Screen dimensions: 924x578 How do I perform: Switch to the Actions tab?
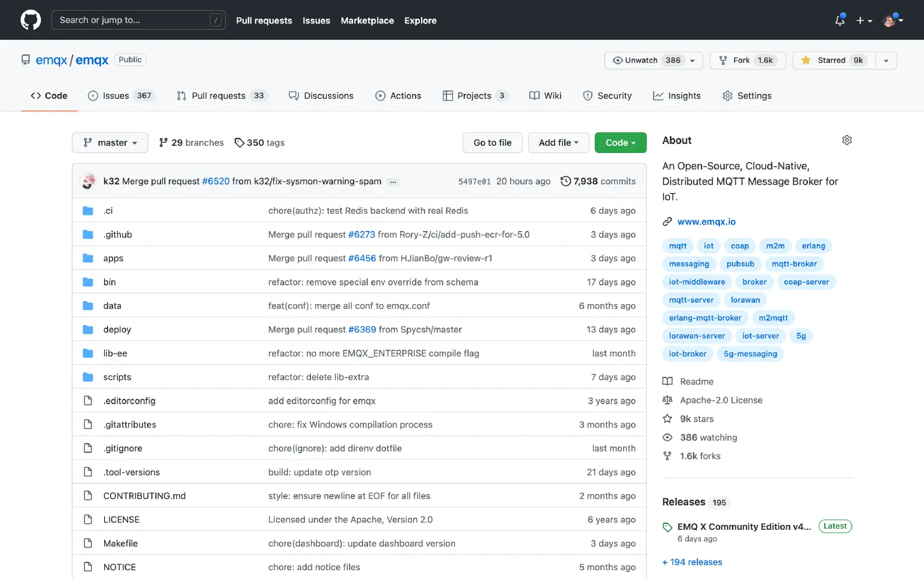click(398, 95)
